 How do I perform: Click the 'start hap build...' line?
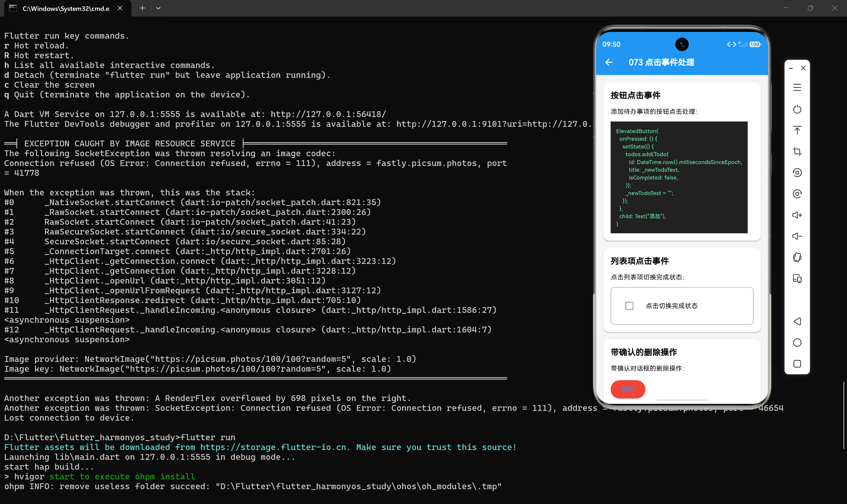click(49, 467)
